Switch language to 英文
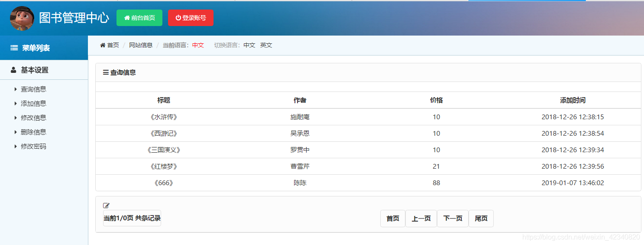The height and width of the screenshot is (245, 644). click(x=266, y=45)
